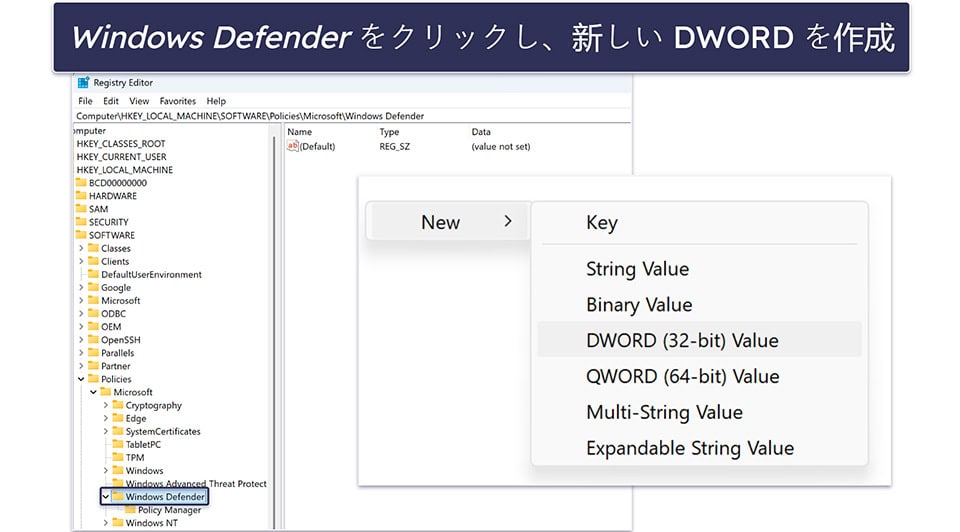Expand the OpenSSH key
The image size is (960, 532).
tap(81, 340)
